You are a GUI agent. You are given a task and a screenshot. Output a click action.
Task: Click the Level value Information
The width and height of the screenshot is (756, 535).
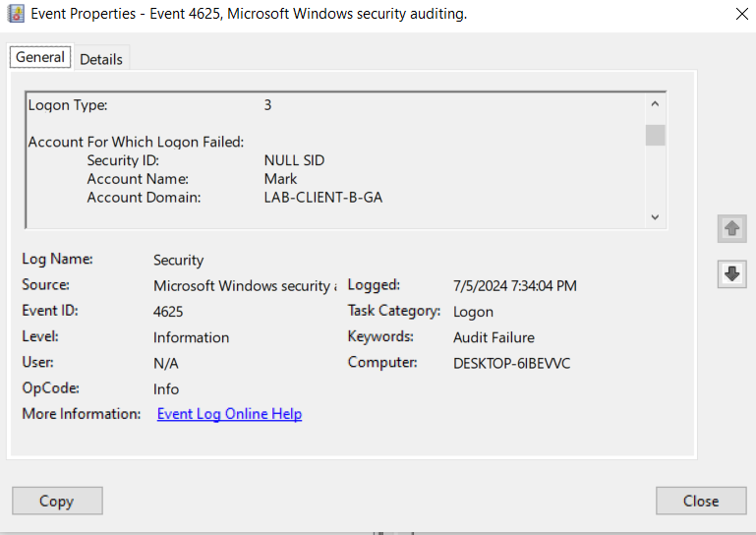(191, 337)
